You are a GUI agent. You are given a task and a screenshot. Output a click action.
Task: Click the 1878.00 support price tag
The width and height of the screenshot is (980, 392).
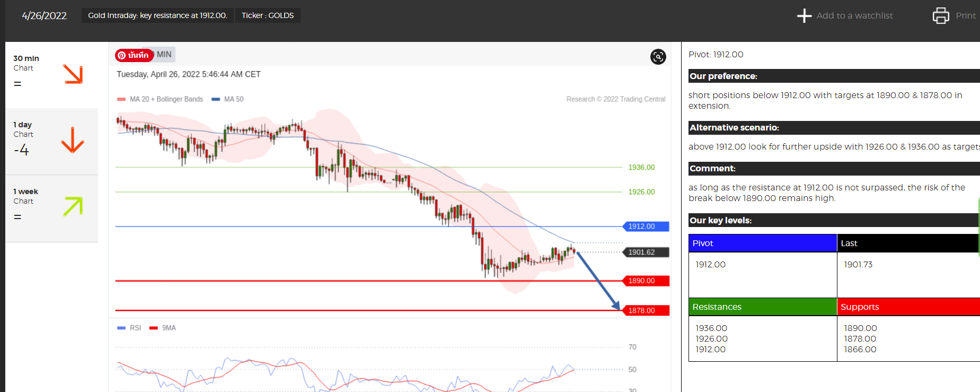click(645, 310)
